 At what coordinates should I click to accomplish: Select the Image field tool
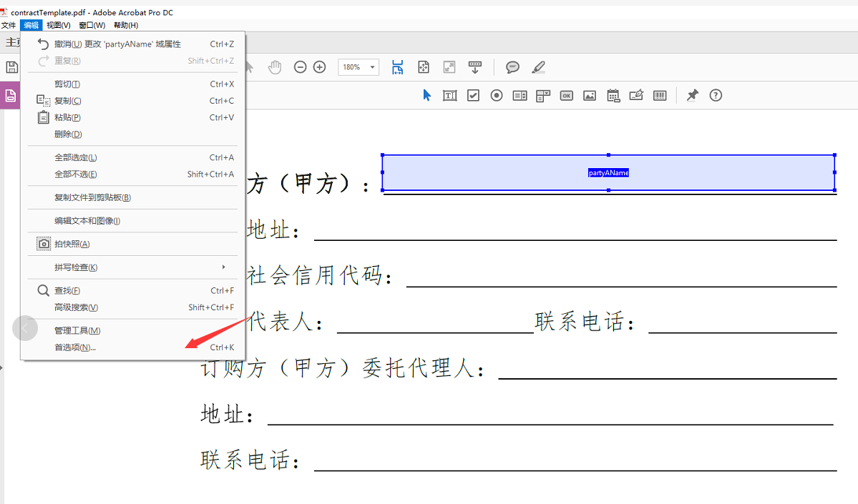click(x=589, y=95)
